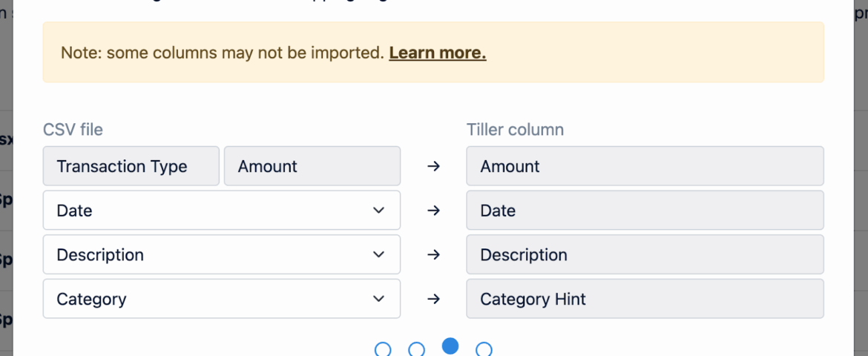Click the filled active third step dot
This screenshot has width=868, height=356.
click(450, 346)
